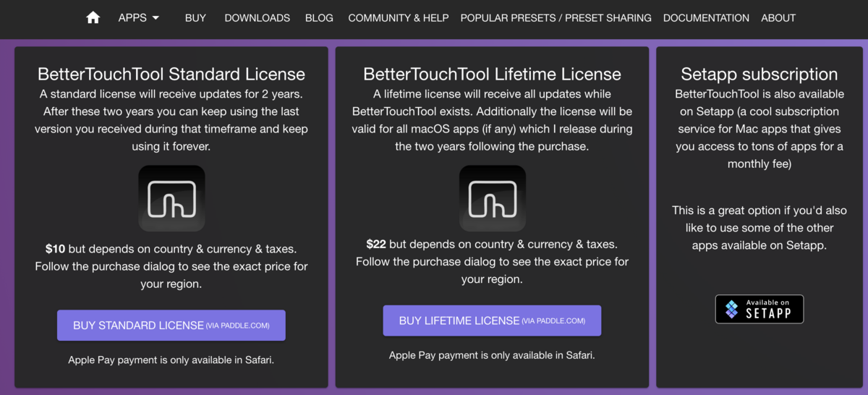
Task: Open the BLOG page
Action: pyautogui.click(x=319, y=17)
